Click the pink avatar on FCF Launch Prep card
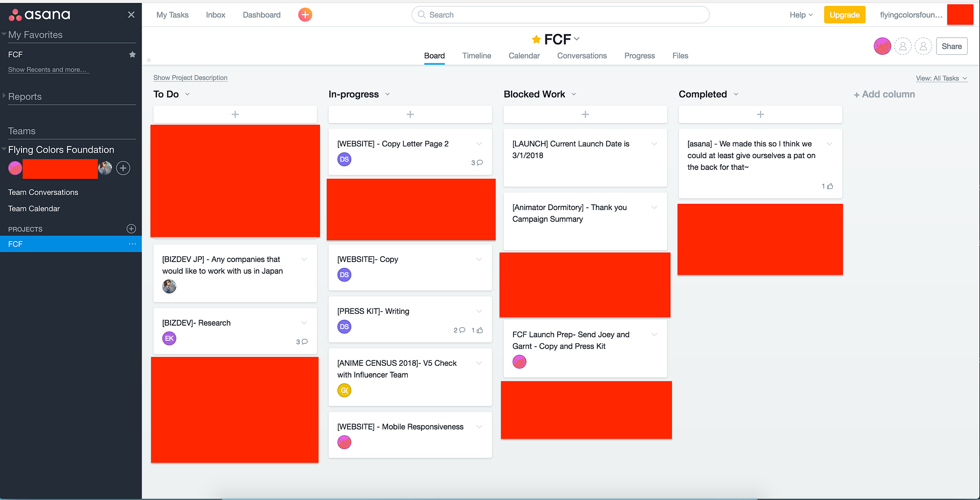 (519, 362)
